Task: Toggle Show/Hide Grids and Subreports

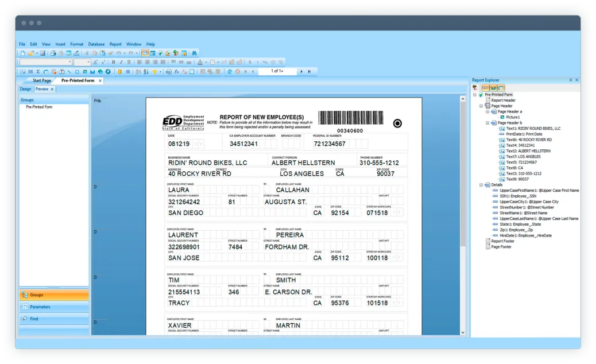Action: (501, 87)
